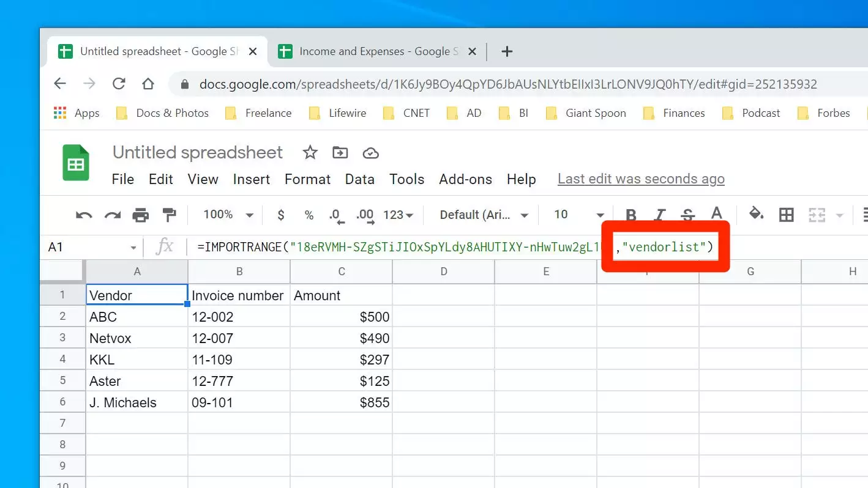Toggle Italic formatting

tap(659, 215)
